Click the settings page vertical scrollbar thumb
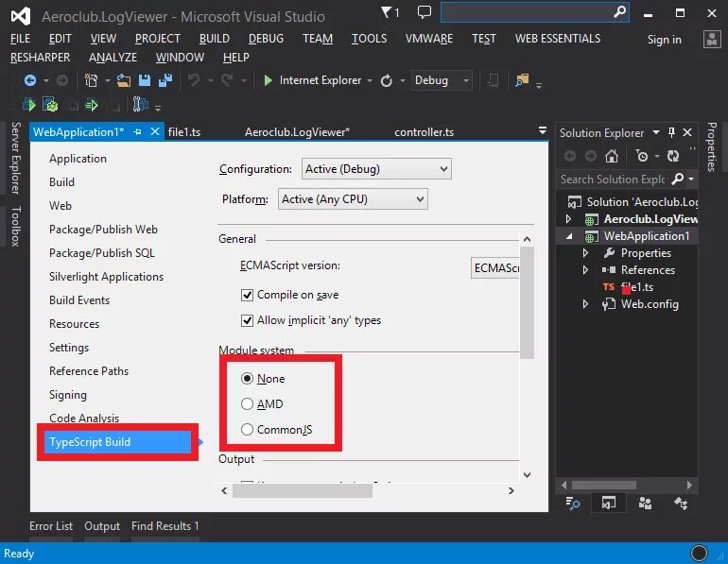728x564 pixels. 527,303
